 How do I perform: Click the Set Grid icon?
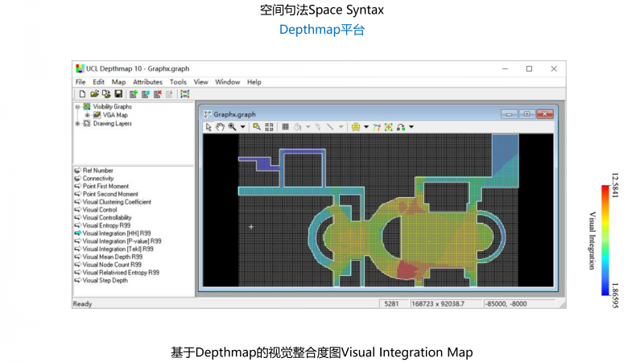coord(285,127)
